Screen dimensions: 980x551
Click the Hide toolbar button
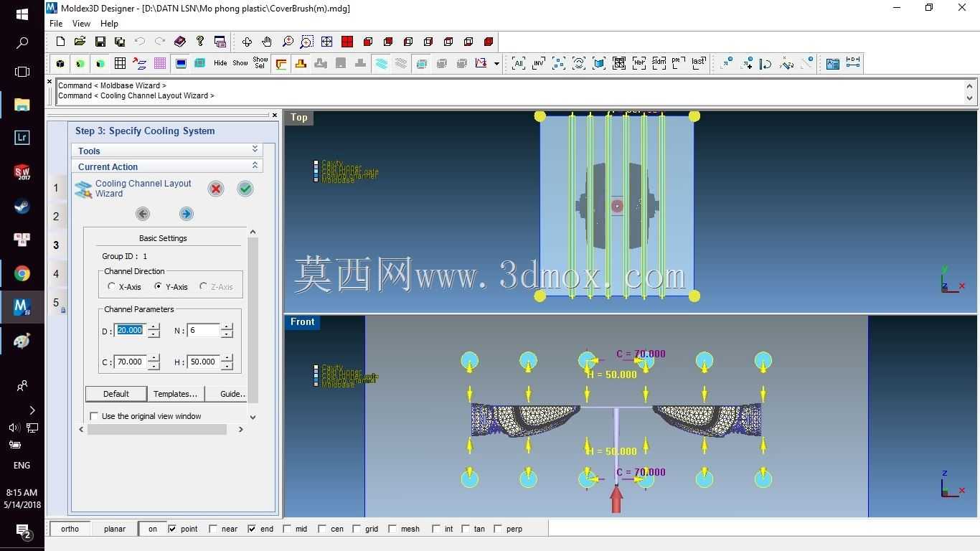(220, 63)
